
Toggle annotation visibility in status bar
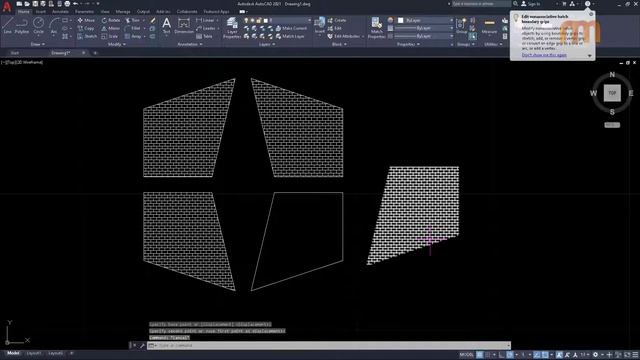559,355
